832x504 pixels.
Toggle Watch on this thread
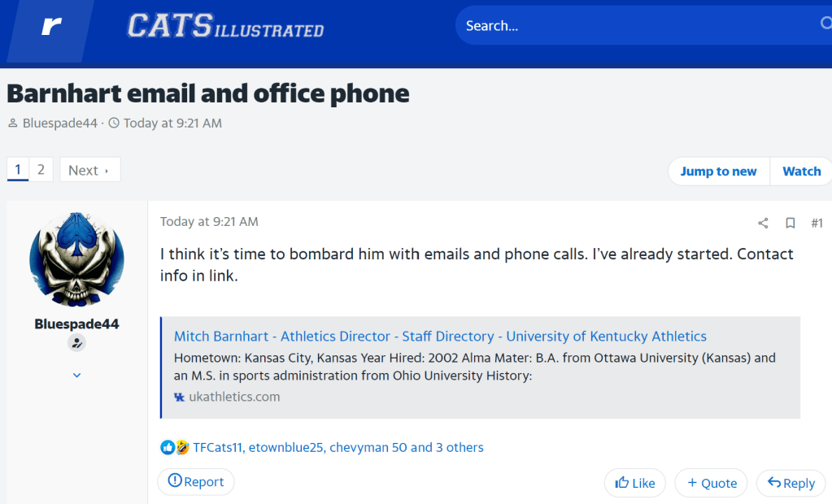coord(801,171)
